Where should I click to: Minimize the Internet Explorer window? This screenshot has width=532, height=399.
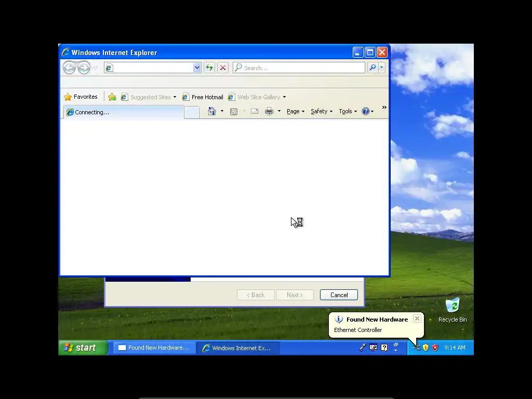pos(357,52)
